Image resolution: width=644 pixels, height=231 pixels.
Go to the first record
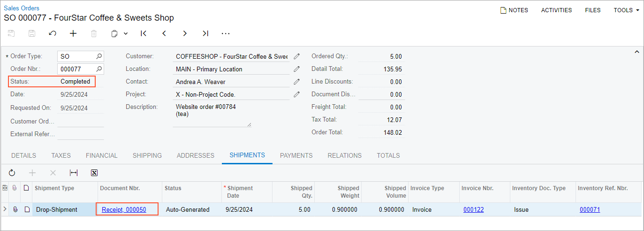[x=144, y=33]
